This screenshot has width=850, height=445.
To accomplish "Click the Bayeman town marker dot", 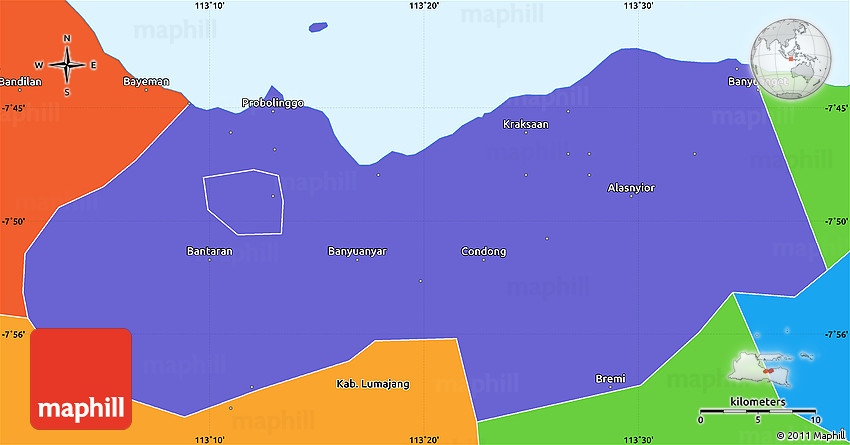I will point(146,90).
